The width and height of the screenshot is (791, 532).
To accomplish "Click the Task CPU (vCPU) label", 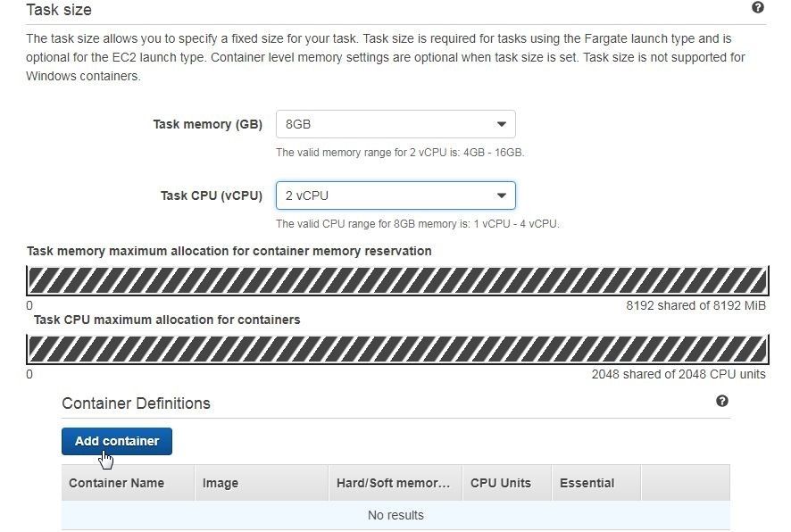I will pyautogui.click(x=212, y=195).
